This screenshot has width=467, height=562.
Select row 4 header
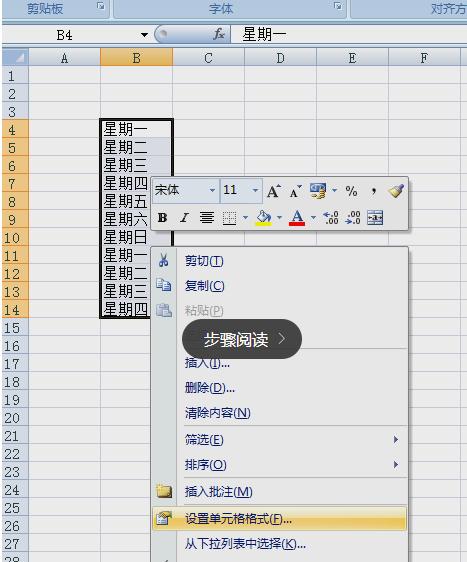(15, 130)
